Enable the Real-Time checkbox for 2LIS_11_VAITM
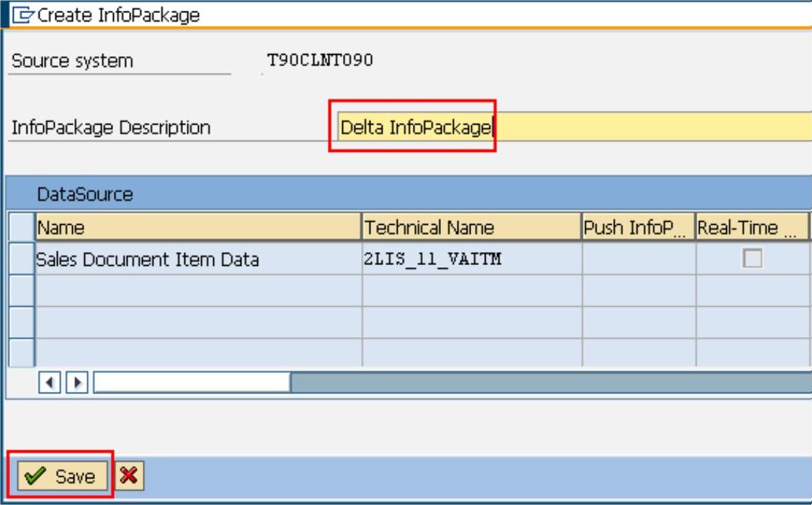Screen dimensions: 812x505 [x=752, y=259]
